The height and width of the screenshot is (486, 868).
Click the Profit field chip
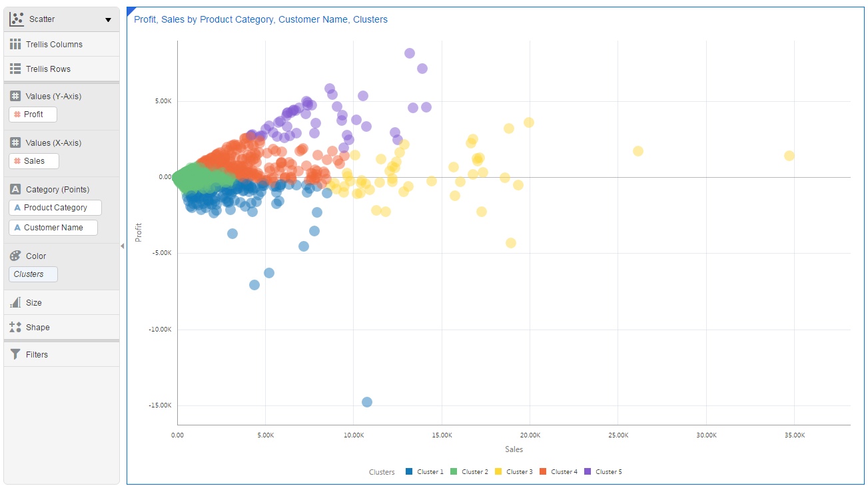[32, 114]
